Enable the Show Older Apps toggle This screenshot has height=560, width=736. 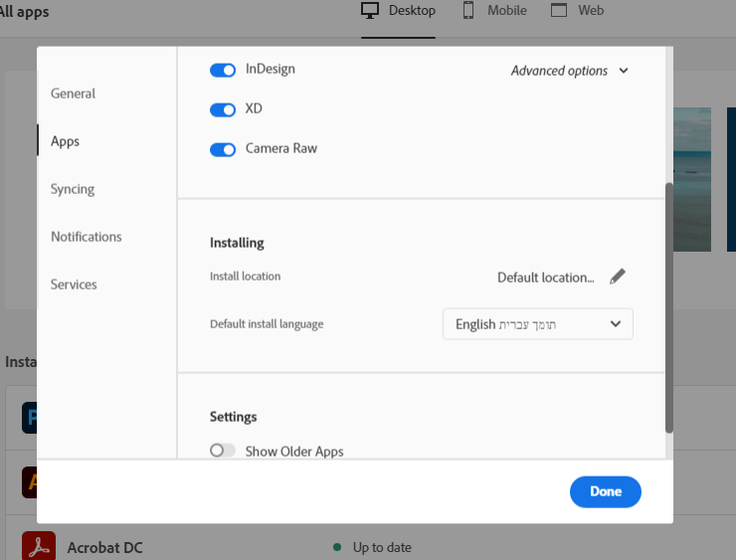tap(223, 451)
